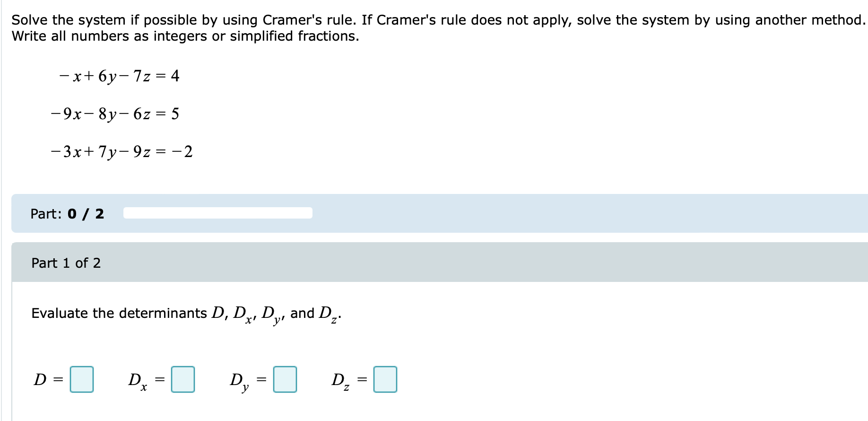The image size is (868, 421).
Task: Click the D answer input box
Action: [x=81, y=379]
